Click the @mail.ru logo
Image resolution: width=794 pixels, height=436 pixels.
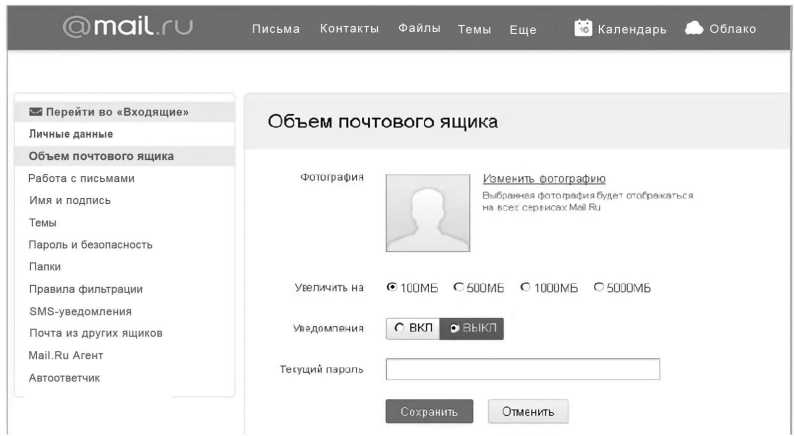(128, 26)
